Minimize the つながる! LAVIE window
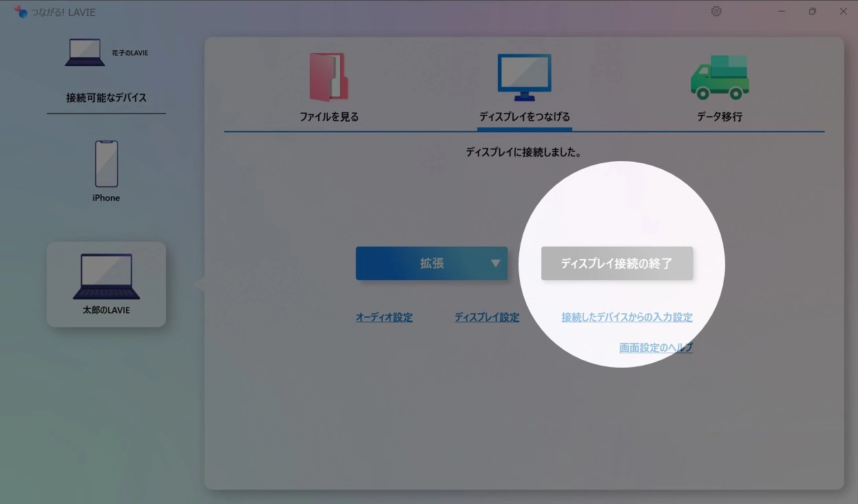This screenshot has height=504, width=858. point(782,12)
